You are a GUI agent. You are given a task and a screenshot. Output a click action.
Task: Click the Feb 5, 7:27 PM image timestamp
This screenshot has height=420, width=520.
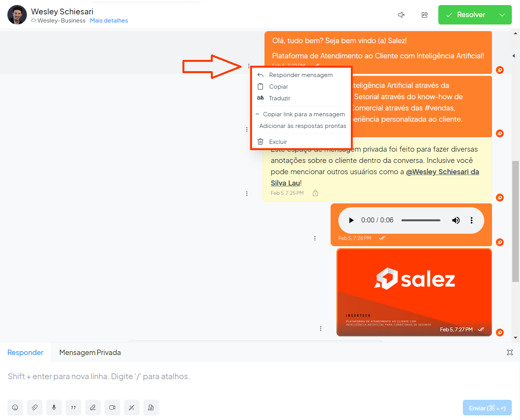coord(456,329)
